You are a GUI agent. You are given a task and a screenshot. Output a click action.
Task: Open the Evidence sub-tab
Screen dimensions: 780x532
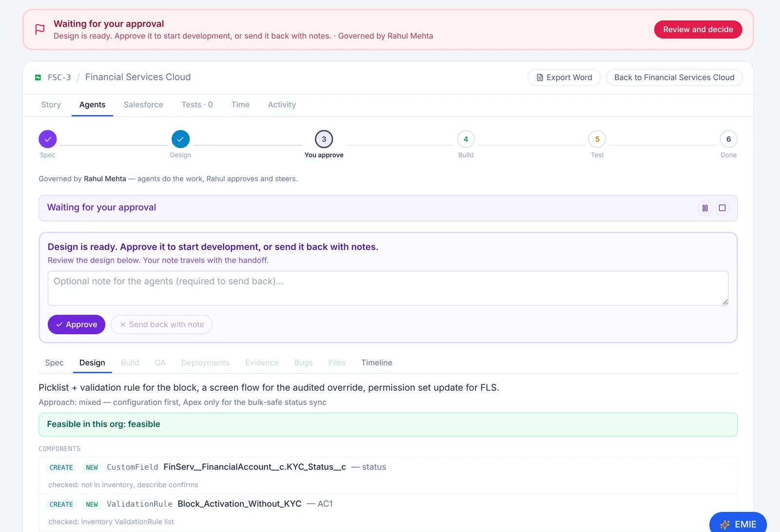click(262, 363)
